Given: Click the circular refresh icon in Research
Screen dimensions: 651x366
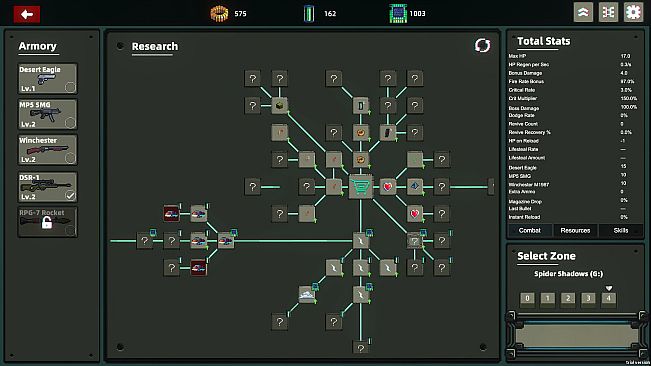Looking at the screenshot, I should 482,45.
